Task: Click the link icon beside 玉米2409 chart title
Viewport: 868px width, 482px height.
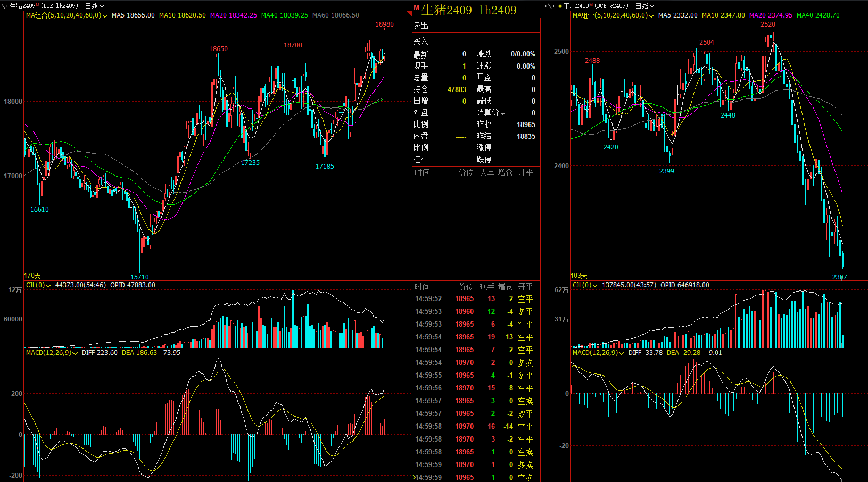Action: [x=550, y=6]
